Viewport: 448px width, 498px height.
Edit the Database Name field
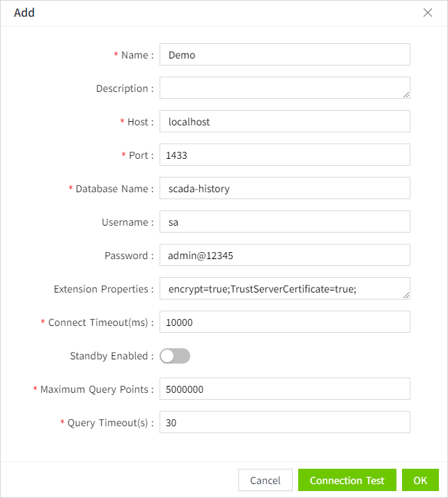pyautogui.click(x=284, y=189)
